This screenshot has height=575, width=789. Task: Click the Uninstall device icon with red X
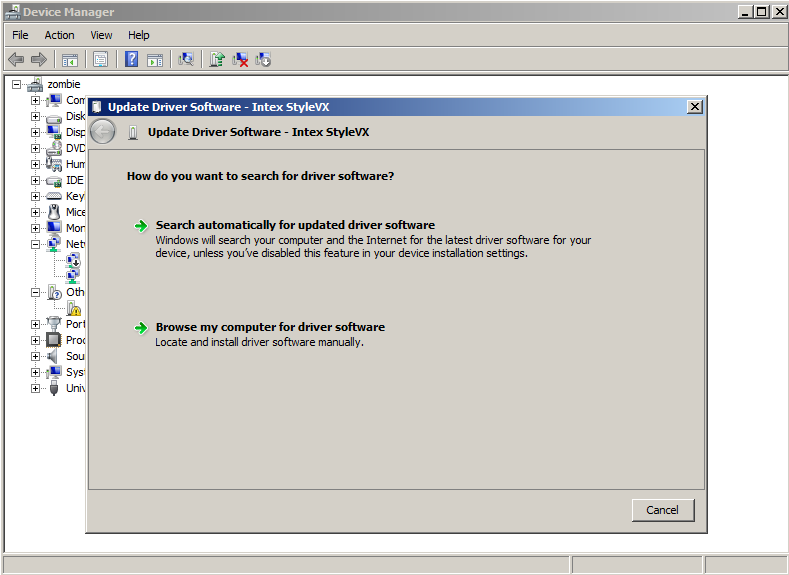[241, 60]
